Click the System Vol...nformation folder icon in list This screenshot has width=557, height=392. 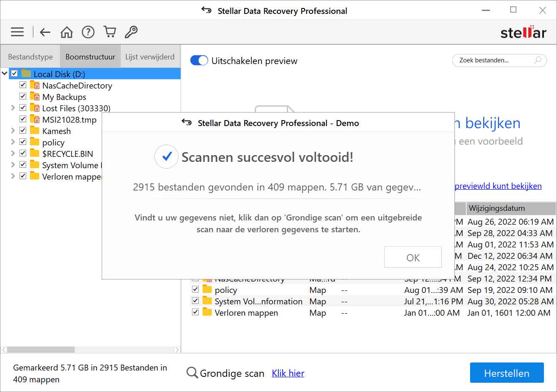tap(207, 301)
